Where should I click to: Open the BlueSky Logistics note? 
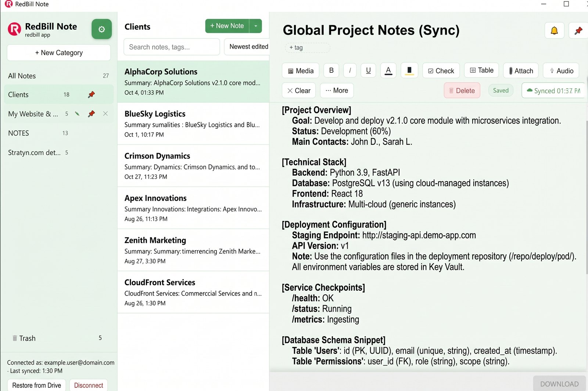pyautogui.click(x=193, y=124)
